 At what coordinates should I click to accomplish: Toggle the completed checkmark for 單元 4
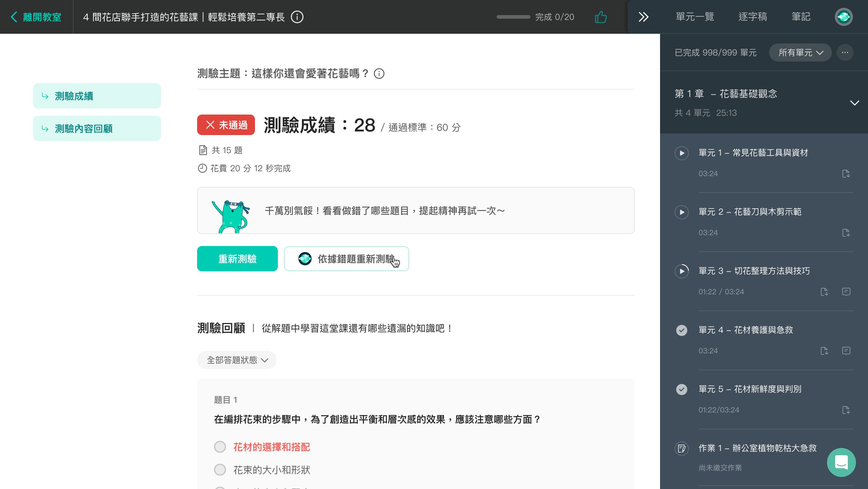[682, 330]
